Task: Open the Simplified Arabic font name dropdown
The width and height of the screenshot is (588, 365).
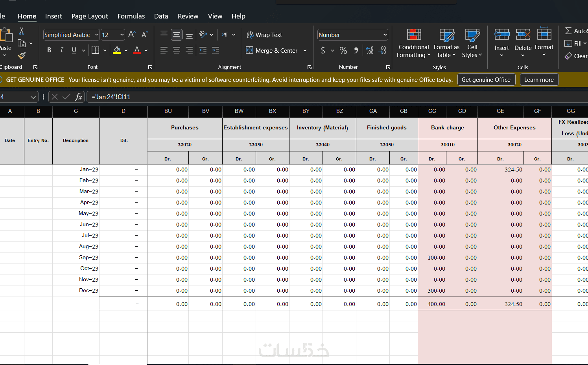Action: [x=97, y=35]
